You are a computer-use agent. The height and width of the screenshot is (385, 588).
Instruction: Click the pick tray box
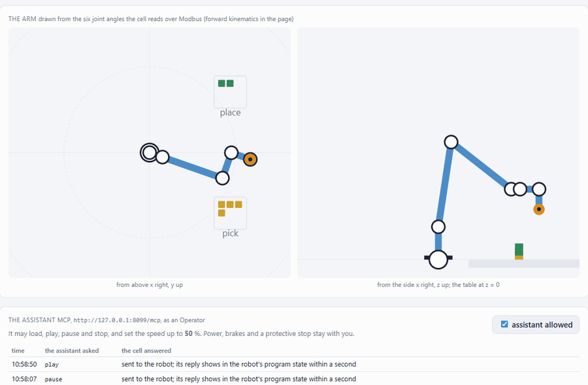pos(230,213)
